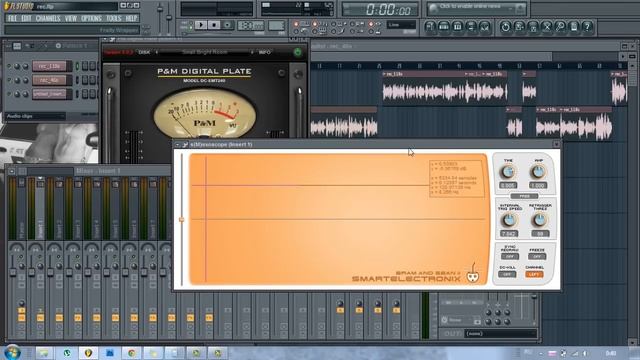Toggle the CHANNEL LEFT button
This screenshot has width=640, height=360.
click(x=534, y=274)
